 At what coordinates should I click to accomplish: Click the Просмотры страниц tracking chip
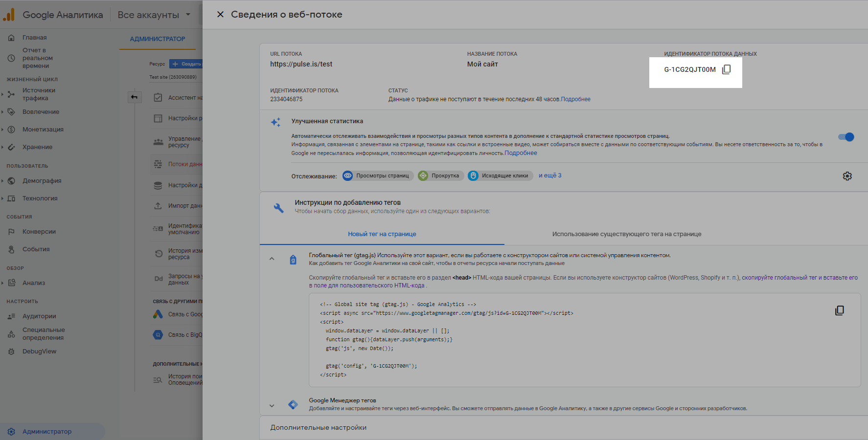tap(378, 176)
